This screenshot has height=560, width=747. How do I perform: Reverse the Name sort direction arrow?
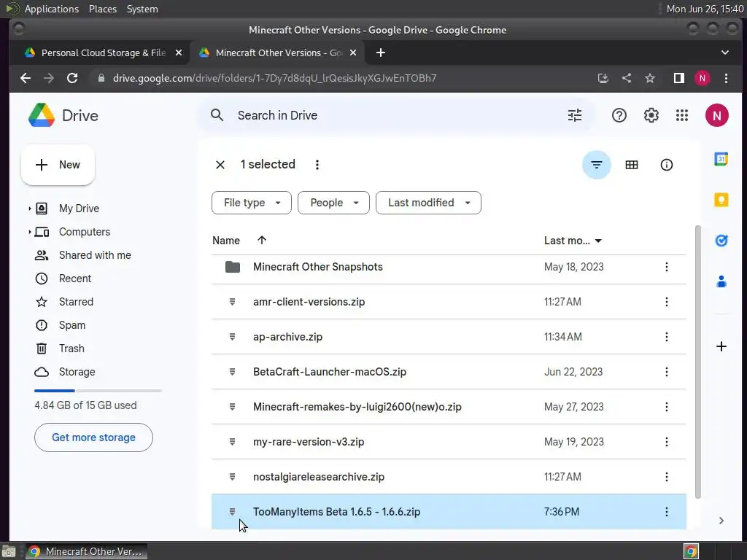(262, 240)
